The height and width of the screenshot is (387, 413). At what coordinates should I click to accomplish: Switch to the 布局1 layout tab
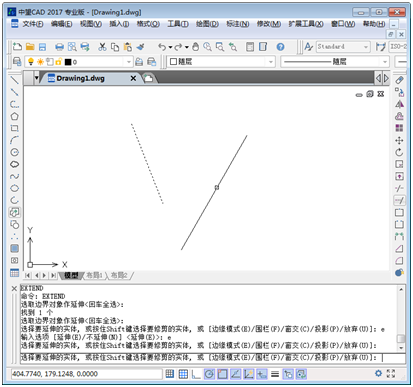point(94,275)
